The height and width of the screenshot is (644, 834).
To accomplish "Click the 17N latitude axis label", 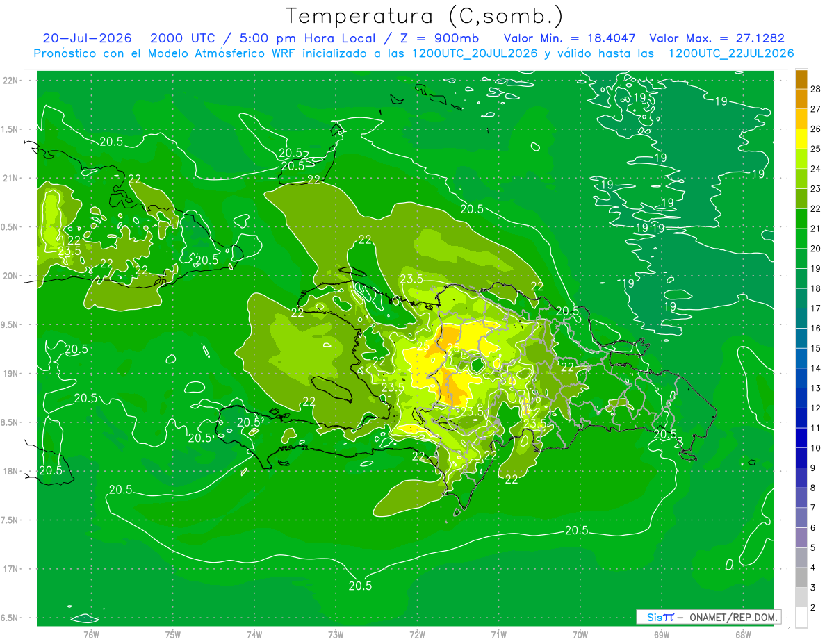I will [12, 569].
